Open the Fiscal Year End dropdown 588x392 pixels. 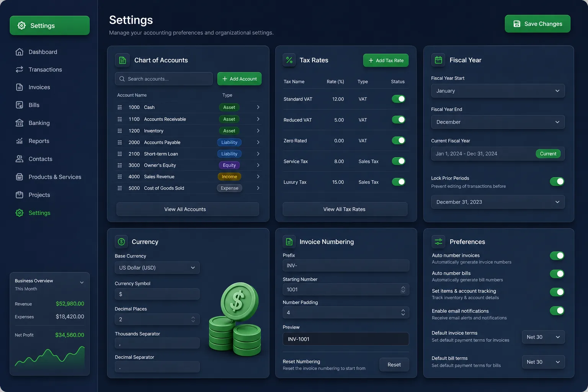[498, 122]
